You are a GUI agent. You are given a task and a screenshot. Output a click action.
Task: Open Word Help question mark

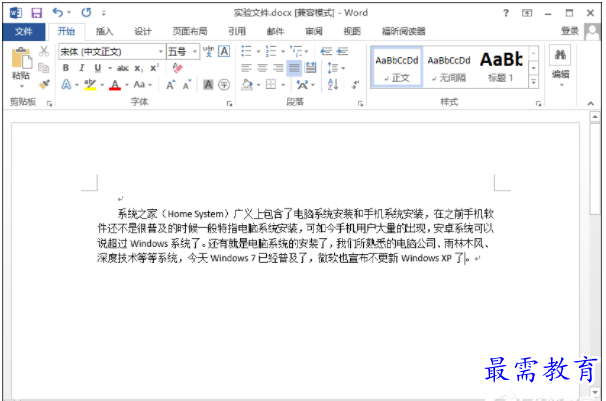click(x=506, y=13)
